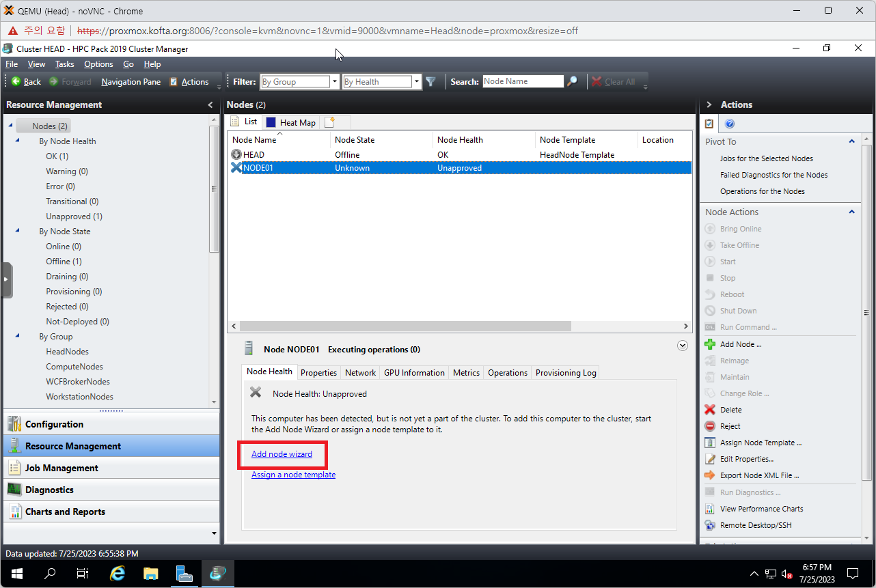Image resolution: width=876 pixels, height=588 pixels.
Task: Click the Assign a node template link
Action: (x=293, y=475)
